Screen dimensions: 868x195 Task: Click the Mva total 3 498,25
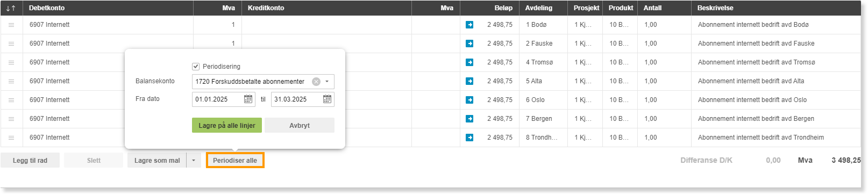click(846, 161)
